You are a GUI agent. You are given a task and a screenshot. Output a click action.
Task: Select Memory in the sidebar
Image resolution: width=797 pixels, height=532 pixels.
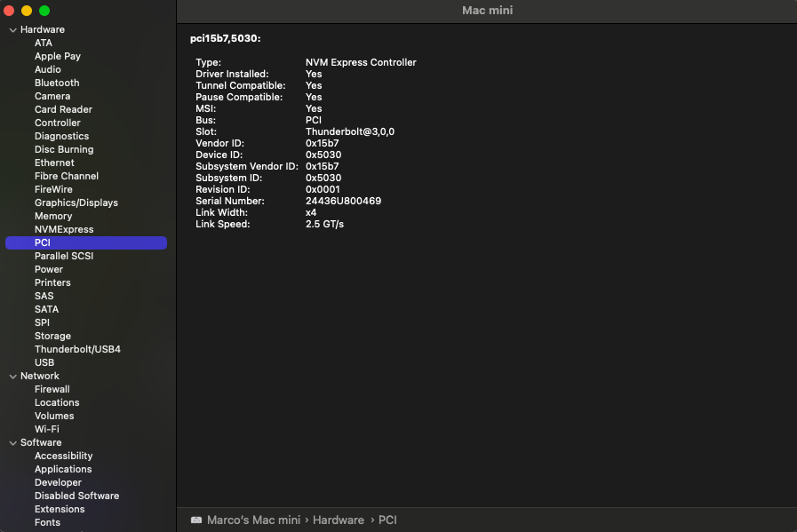(x=53, y=216)
